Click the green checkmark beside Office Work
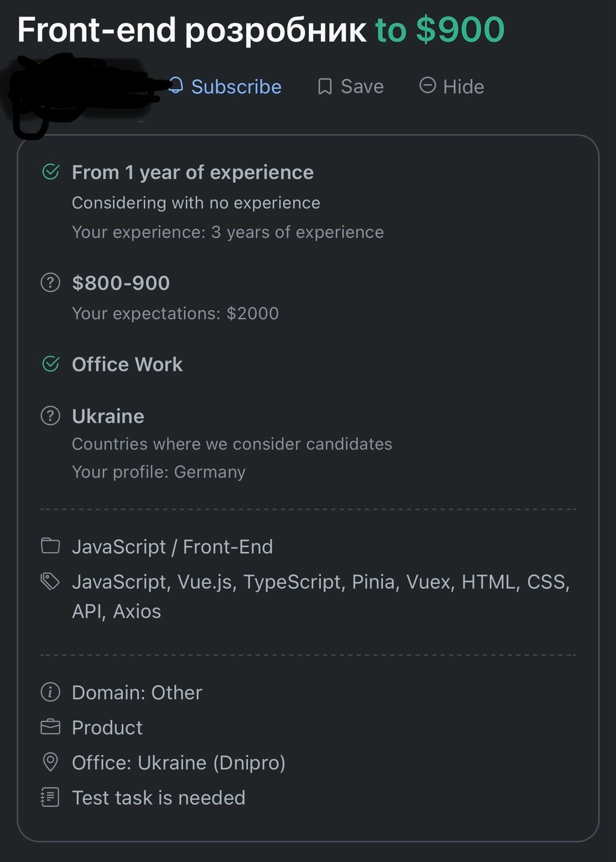The image size is (616, 862). coord(50,364)
